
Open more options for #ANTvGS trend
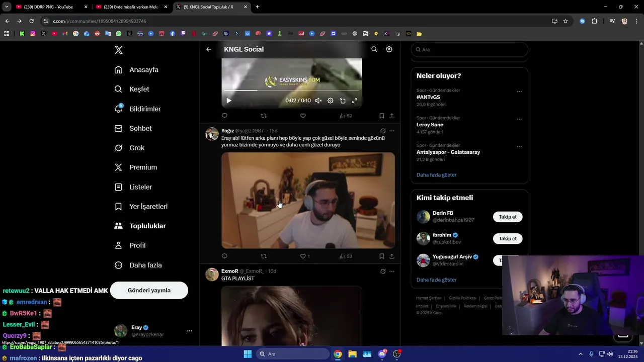point(519,92)
